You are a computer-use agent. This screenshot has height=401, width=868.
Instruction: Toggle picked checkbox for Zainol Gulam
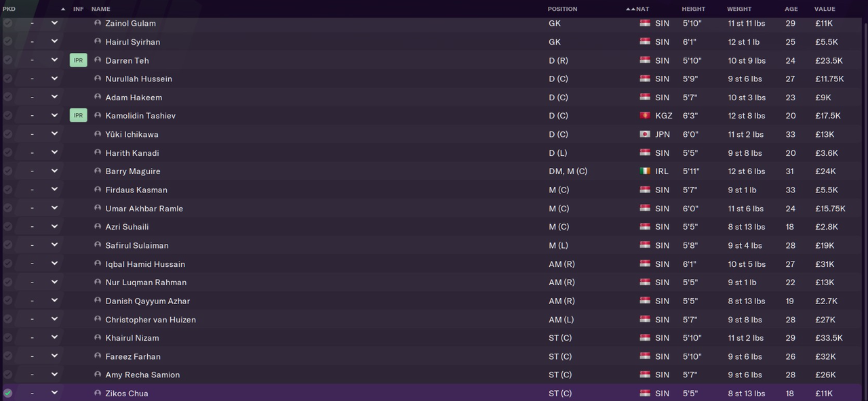7,23
